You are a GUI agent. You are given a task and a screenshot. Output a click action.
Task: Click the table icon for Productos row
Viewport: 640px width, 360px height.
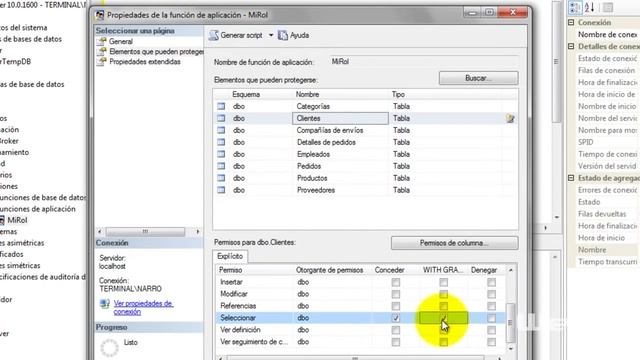[221, 178]
